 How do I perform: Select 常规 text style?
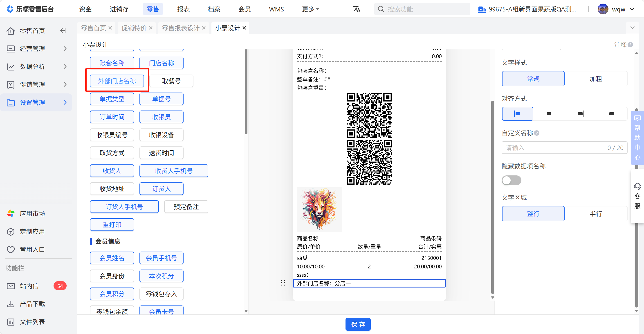[533, 79]
